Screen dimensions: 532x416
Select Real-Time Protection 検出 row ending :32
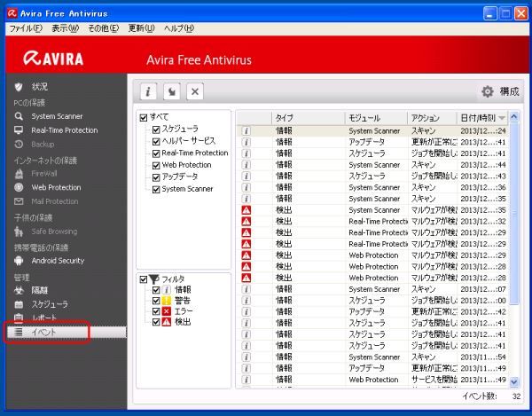point(372,221)
